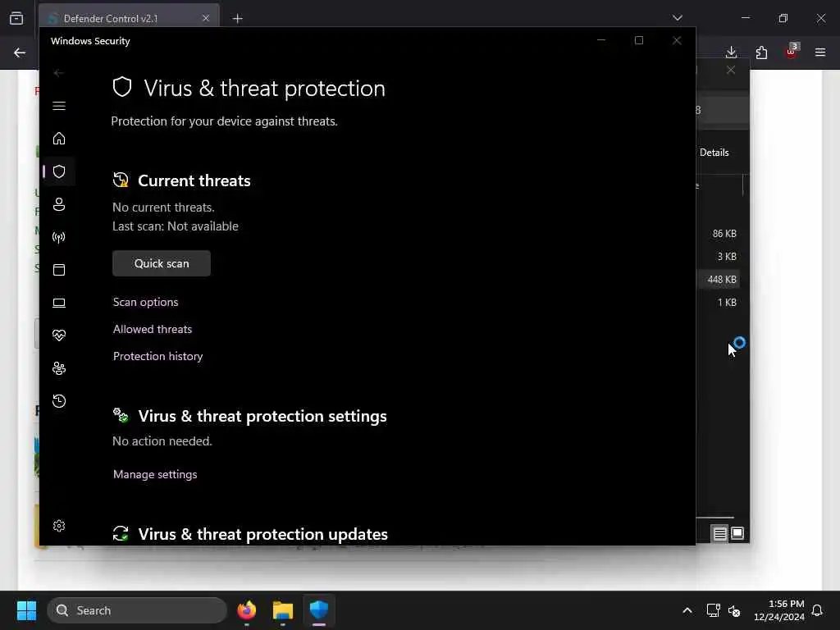
Task: Open the App & browser control sidebar icon
Action: (x=59, y=269)
